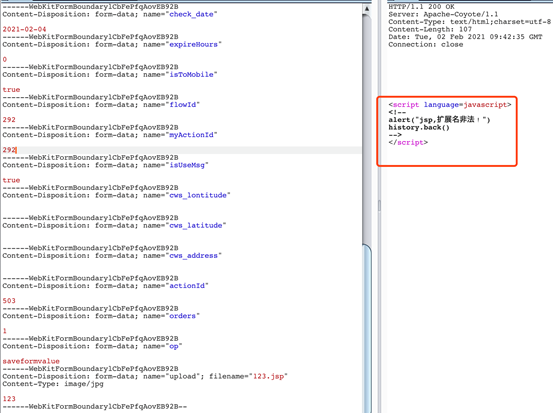Click the alert("jsp,...") line in response

pos(439,120)
